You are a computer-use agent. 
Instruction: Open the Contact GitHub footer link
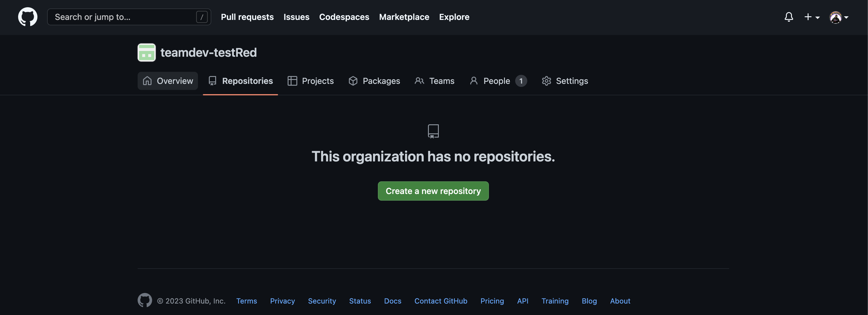pos(441,301)
